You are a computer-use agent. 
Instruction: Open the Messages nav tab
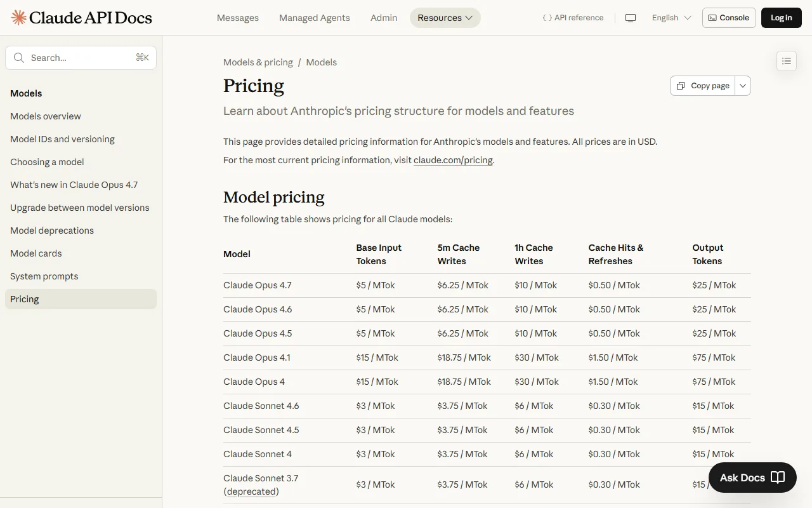[238, 18]
